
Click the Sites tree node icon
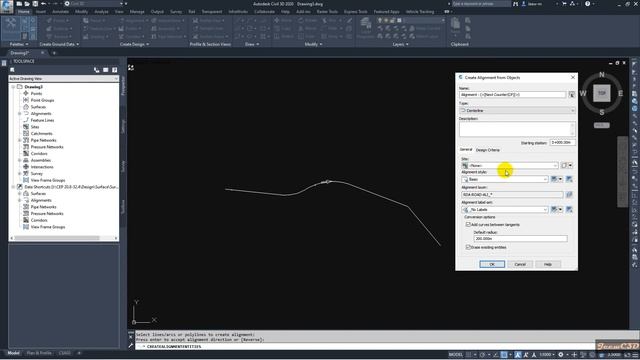tap(26, 127)
